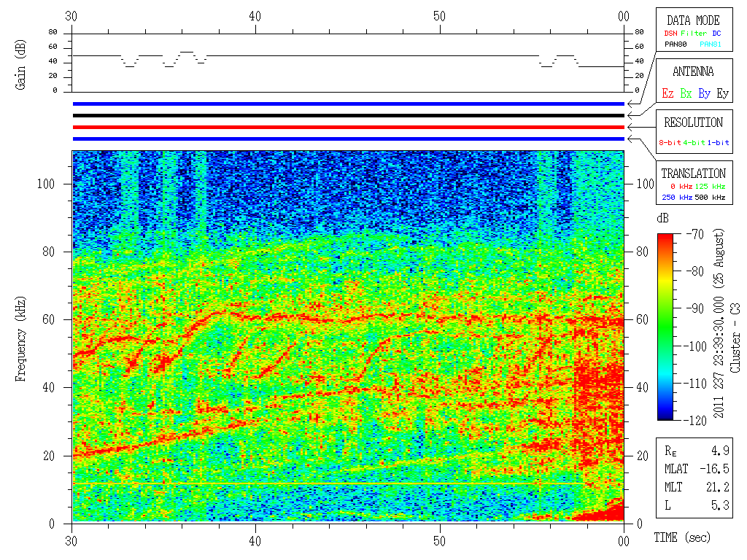Click the Gain (dB) axis title
Screen dimensions: 747x560
point(20,65)
